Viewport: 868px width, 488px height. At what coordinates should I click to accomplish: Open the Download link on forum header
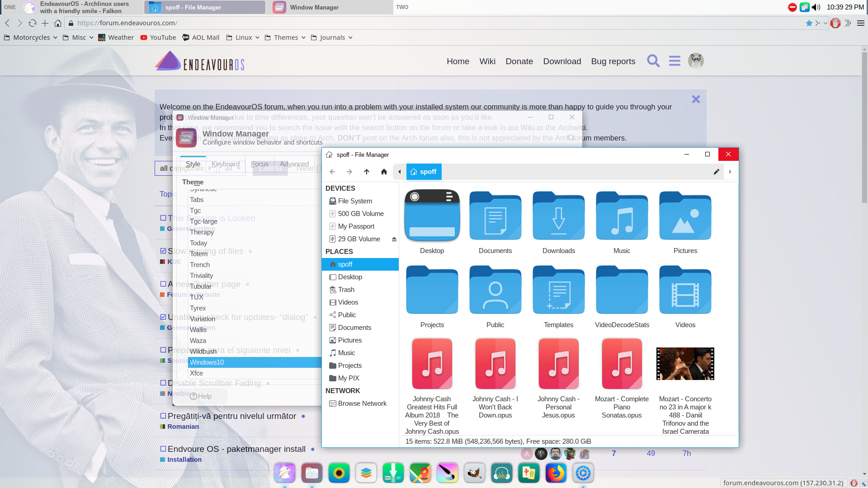click(562, 61)
